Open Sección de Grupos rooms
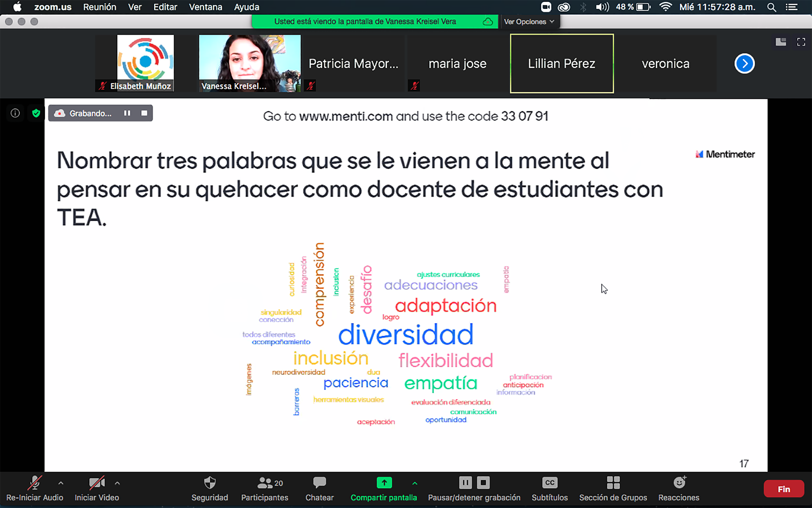 point(613,483)
